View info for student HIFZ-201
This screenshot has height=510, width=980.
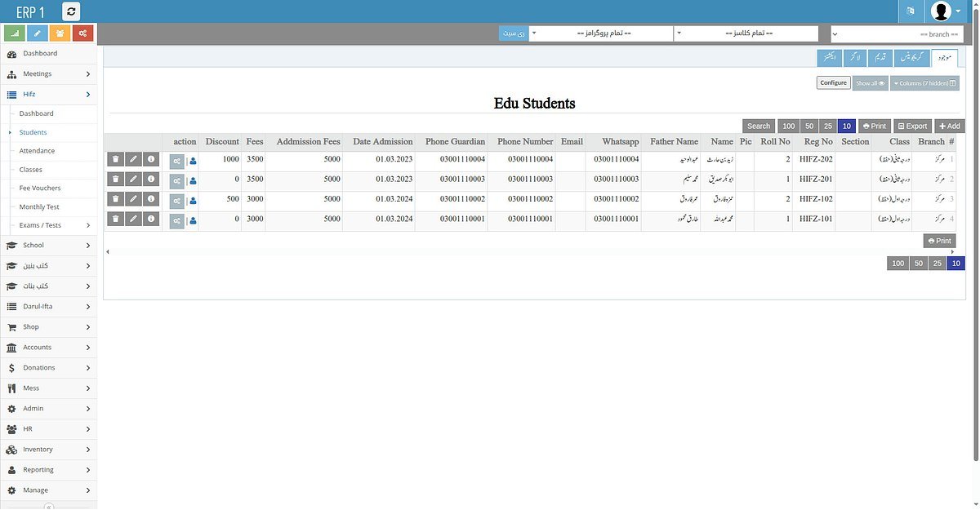[151, 179]
